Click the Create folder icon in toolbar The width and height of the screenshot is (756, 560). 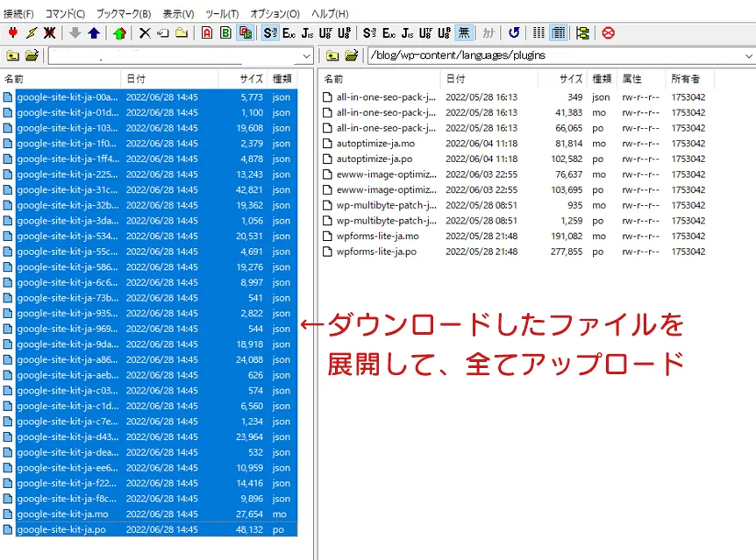pos(182,32)
